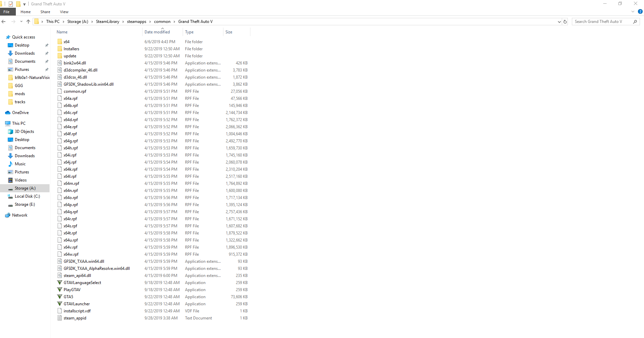Go back with the Back arrow
This screenshot has height=338, width=644.
tap(4, 22)
